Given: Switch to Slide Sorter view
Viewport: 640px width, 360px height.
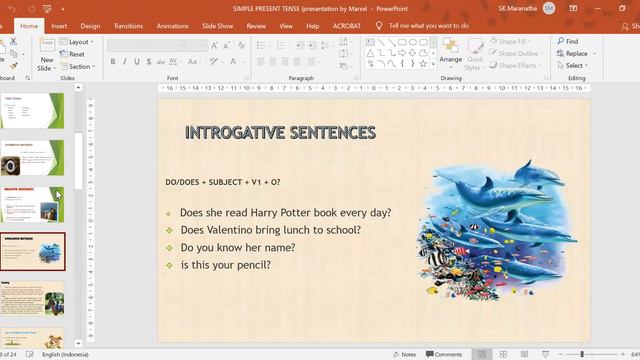Looking at the screenshot, I should [x=503, y=354].
